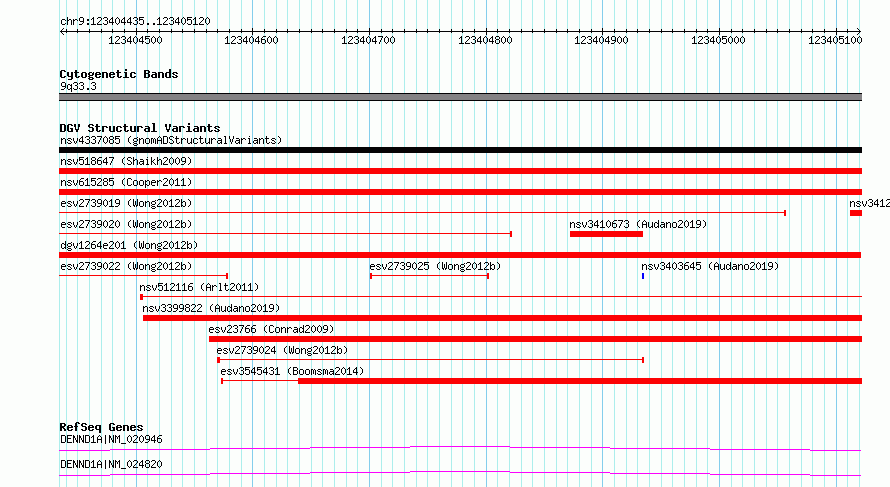Open the DENND1A|NM_020946 gene label
Viewport: 890px width, 487px height.
click(111, 439)
